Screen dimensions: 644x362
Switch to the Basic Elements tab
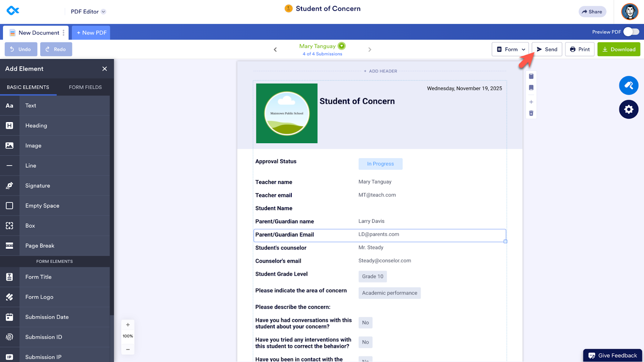[28, 87]
